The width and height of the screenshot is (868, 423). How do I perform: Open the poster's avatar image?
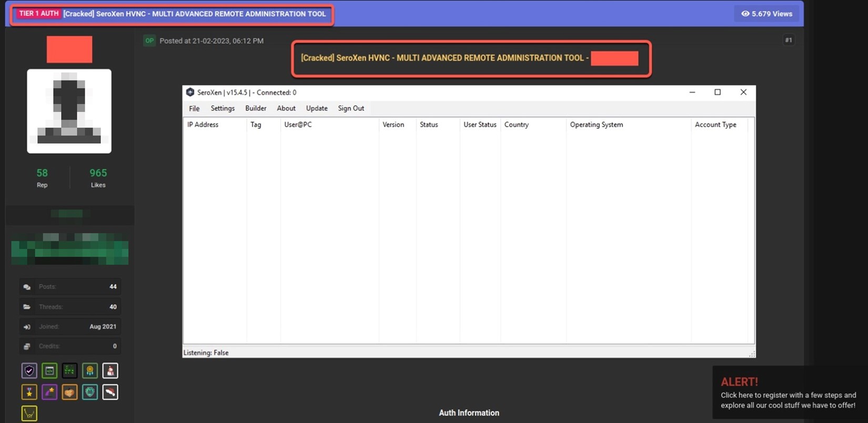[x=69, y=111]
